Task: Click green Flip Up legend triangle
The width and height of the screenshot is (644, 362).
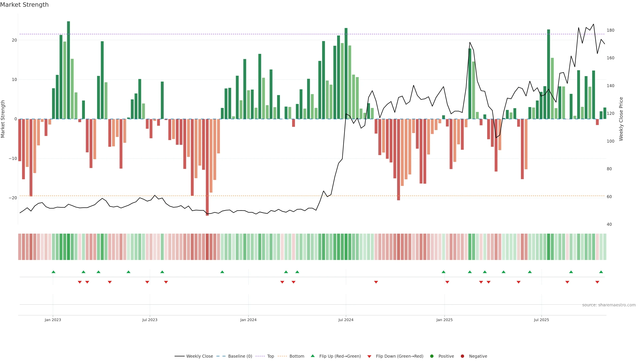Action: click(x=312, y=356)
